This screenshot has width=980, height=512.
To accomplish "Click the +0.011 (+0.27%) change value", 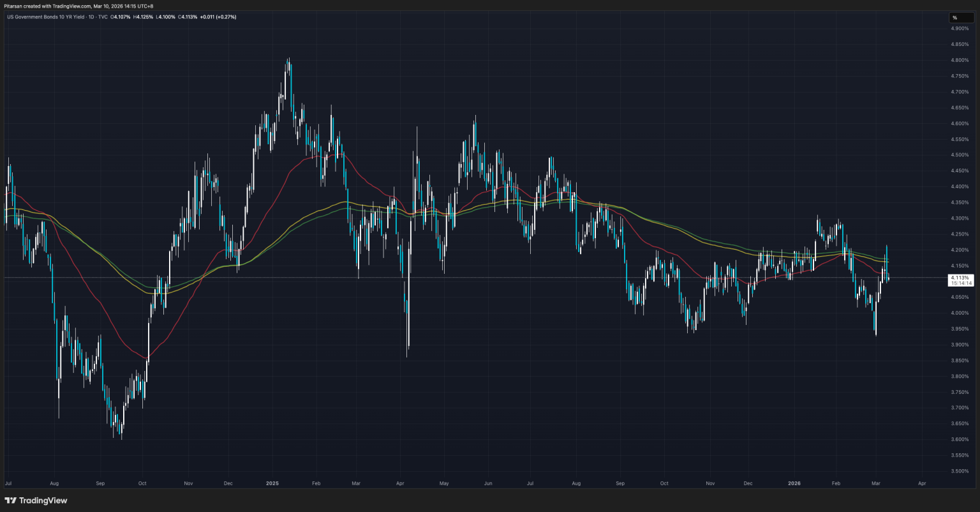I will (x=218, y=17).
